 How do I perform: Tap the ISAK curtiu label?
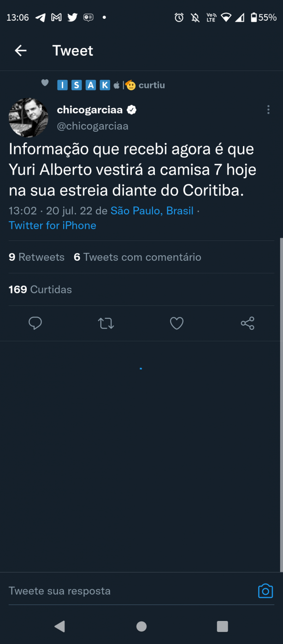click(x=111, y=85)
